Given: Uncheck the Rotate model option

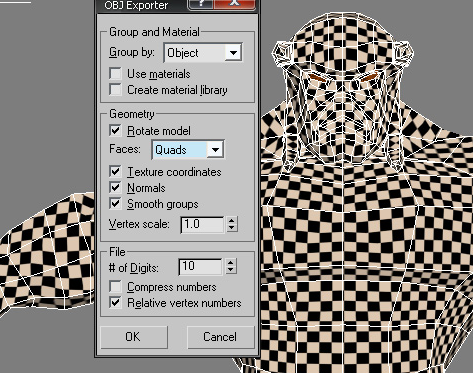Looking at the screenshot, I should tap(116, 130).
